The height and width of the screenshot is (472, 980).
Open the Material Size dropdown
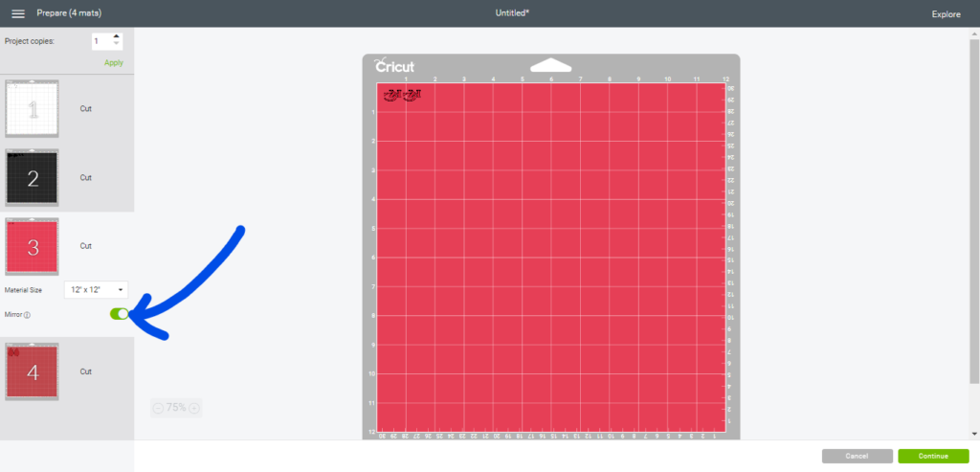coord(96,289)
